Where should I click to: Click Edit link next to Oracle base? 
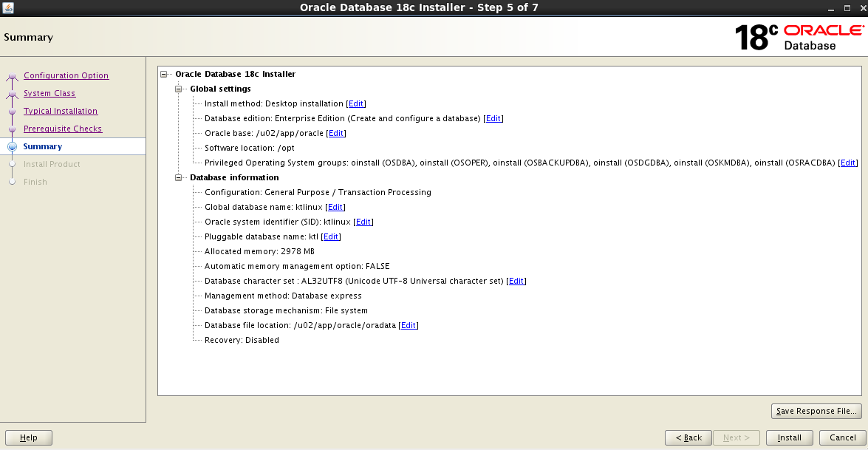[336, 134]
